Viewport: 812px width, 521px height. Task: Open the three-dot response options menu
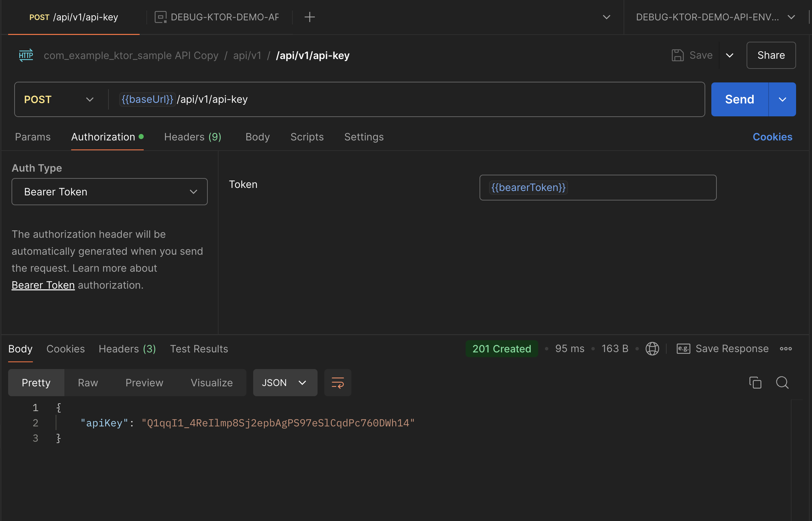[x=786, y=349]
